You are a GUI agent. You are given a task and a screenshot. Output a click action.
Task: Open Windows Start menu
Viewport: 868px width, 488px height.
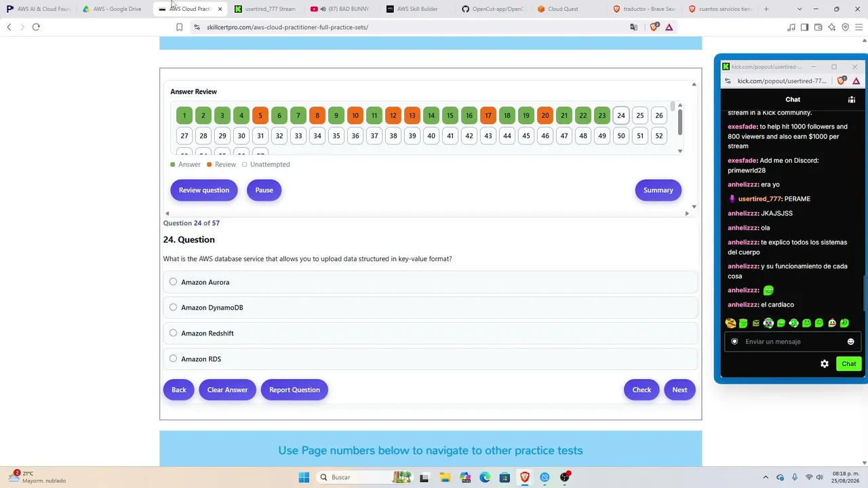304,477
